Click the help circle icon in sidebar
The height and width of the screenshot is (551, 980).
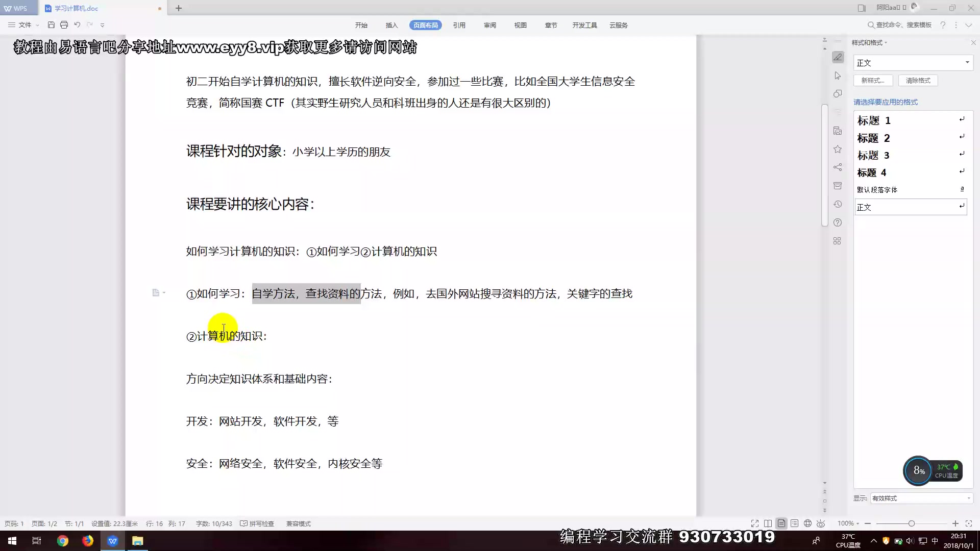pyautogui.click(x=838, y=222)
